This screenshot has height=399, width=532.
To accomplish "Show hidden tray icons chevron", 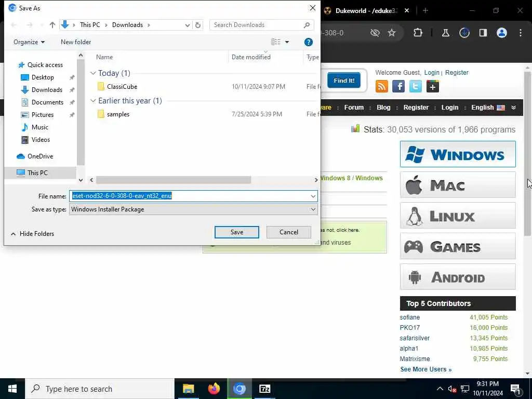I will point(440,389).
